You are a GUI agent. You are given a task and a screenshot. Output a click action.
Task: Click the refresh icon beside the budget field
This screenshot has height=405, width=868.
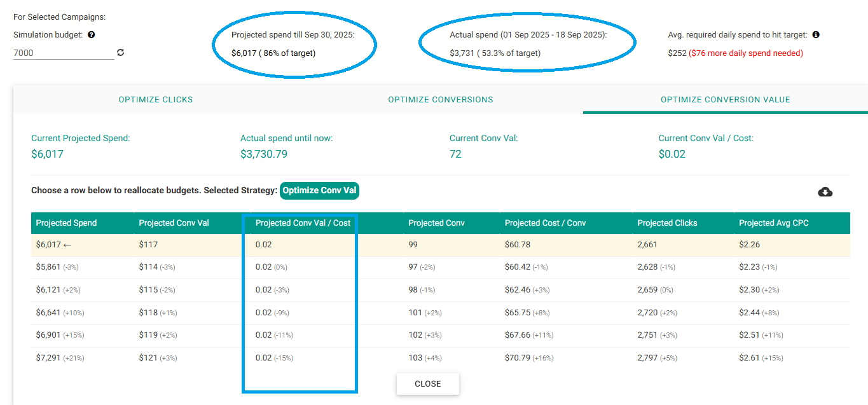tap(121, 53)
